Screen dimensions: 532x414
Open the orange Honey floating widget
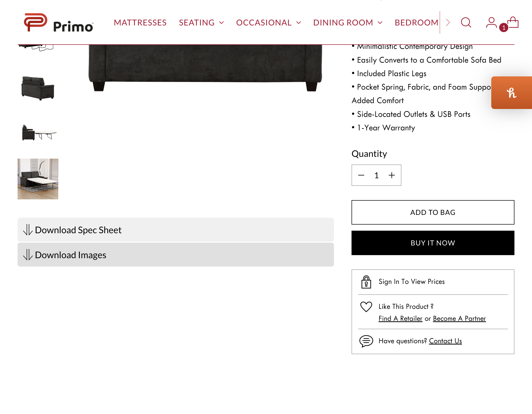[x=511, y=93]
